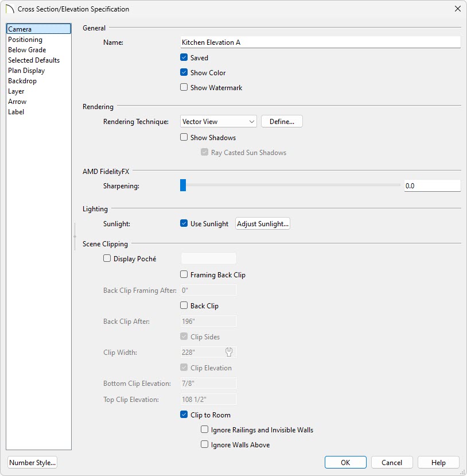Click the dialog title bar app icon

9,9
